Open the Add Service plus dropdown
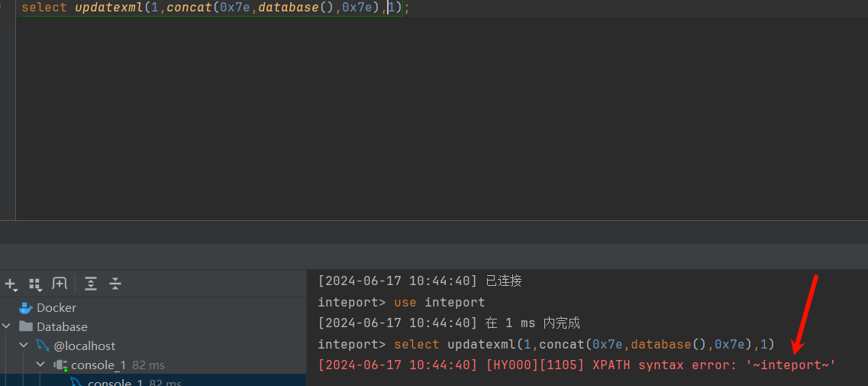 tap(11, 284)
